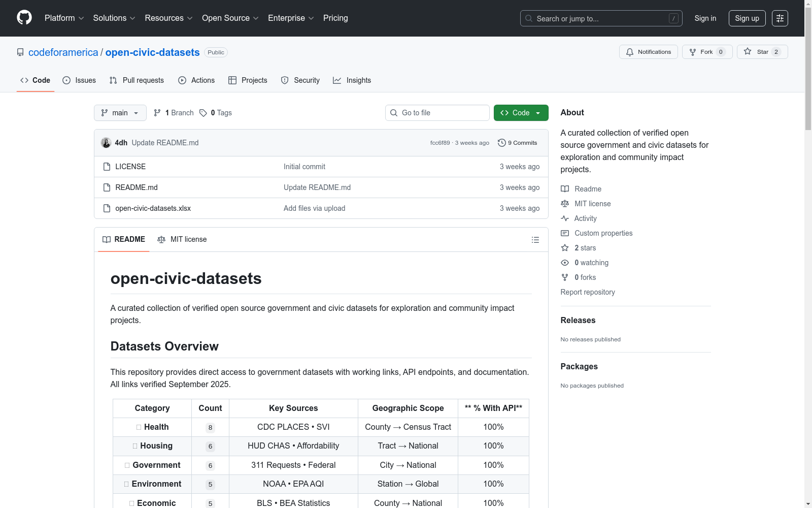The width and height of the screenshot is (812, 508).
Task: Switch to the Issues tab
Action: [79, 80]
